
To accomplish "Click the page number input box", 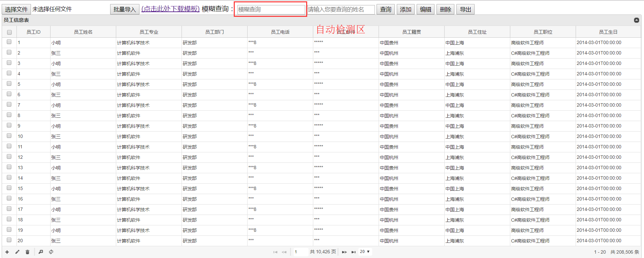I will [x=300, y=252].
